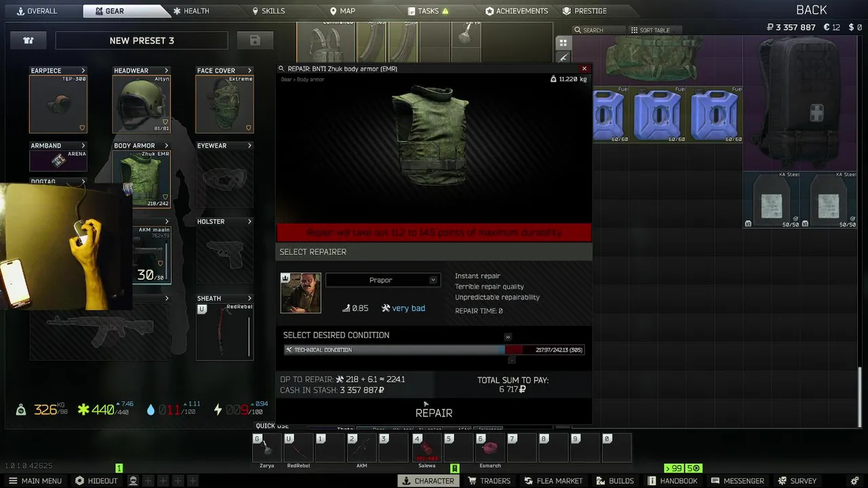Save preset with the floppy disk icon
The width and height of the screenshot is (868, 488).
point(255,41)
